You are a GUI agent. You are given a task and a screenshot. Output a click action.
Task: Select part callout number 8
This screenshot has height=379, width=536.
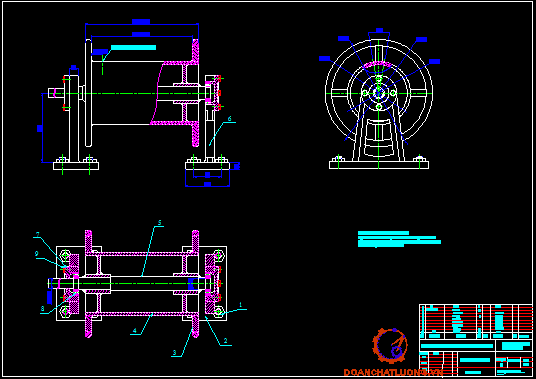click(x=43, y=309)
